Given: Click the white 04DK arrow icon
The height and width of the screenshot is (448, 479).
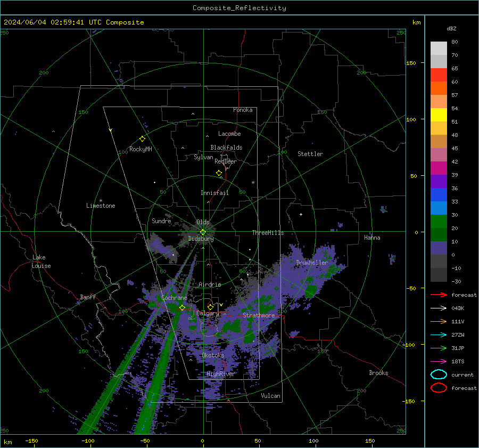Looking at the screenshot, I should pyautogui.click(x=439, y=308).
